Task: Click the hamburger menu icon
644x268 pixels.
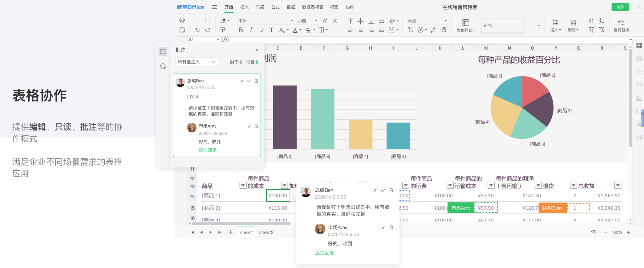Action: tap(214, 7)
